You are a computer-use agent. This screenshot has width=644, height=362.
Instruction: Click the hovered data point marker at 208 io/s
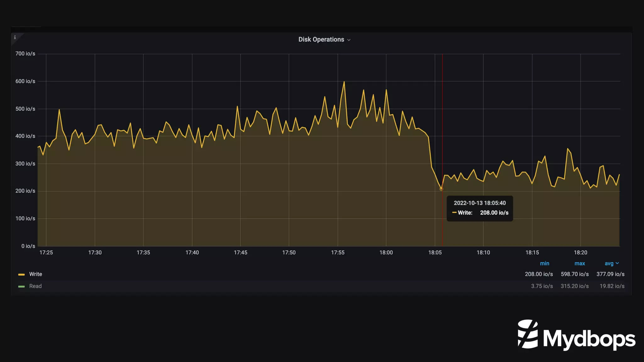click(x=441, y=189)
